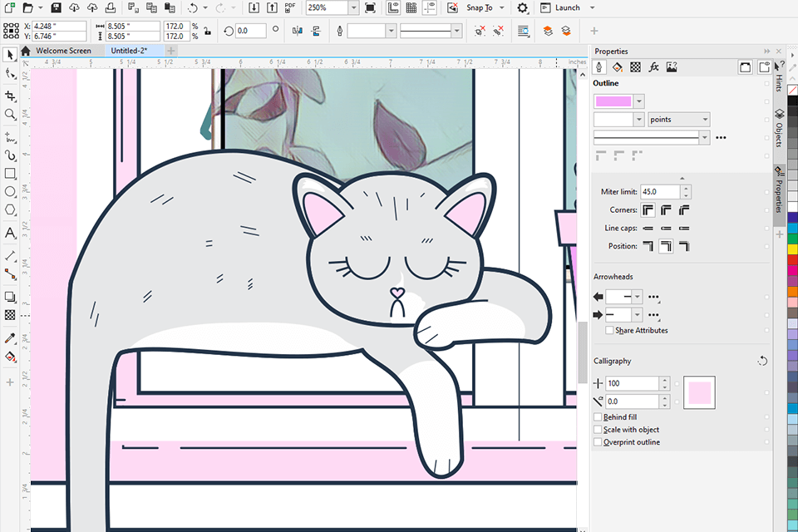Open the Transparency tab in Properties
The image size is (798, 532).
click(x=636, y=67)
